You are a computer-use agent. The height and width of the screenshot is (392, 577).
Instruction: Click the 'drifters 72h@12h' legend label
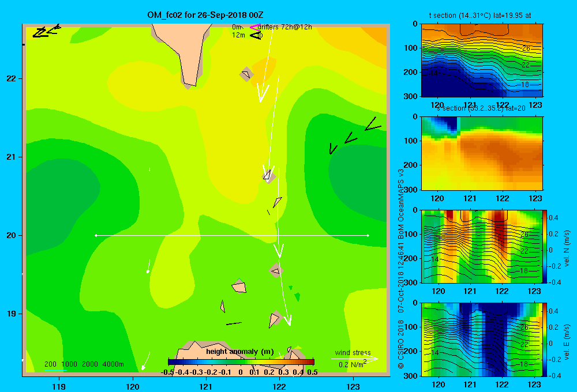(x=284, y=27)
